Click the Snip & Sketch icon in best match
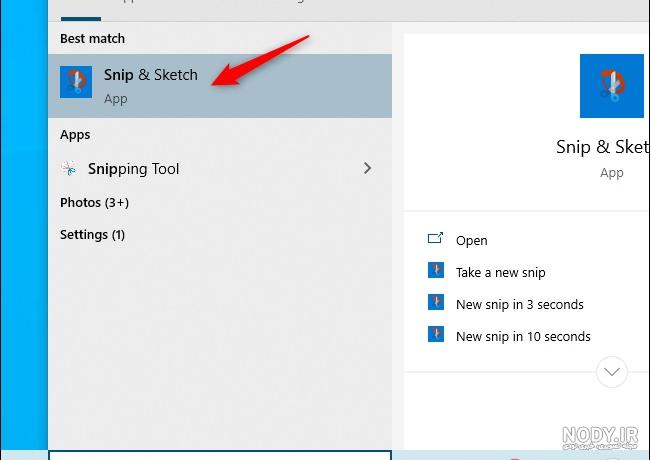Viewport: 650px width, 460px height. coord(76,82)
